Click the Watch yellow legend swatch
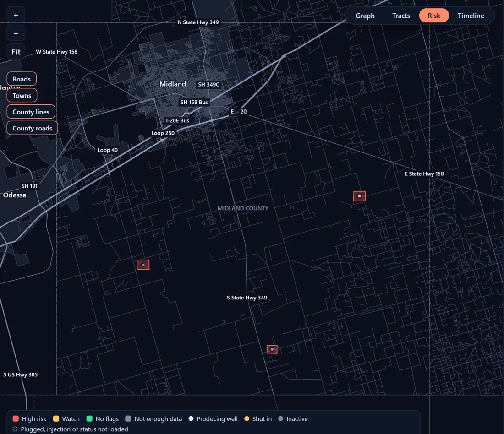The image size is (504, 434). [x=56, y=418]
